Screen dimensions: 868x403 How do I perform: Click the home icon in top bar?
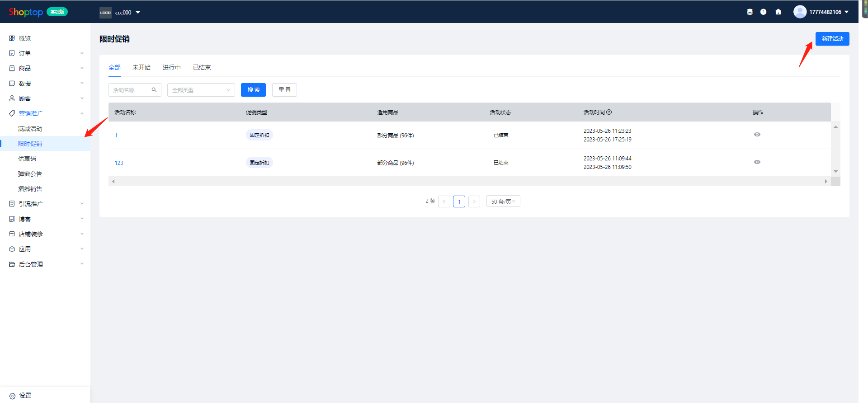tap(778, 12)
